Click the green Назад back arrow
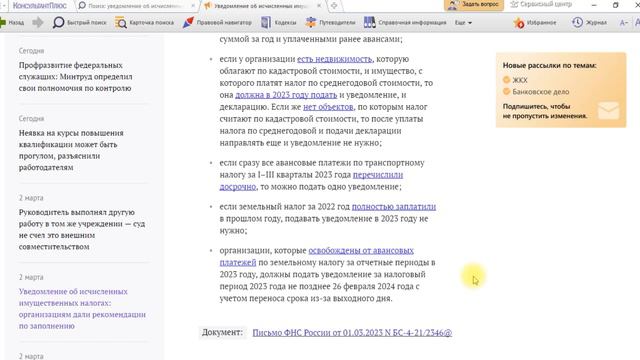This screenshot has height=360, width=640. (3, 22)
